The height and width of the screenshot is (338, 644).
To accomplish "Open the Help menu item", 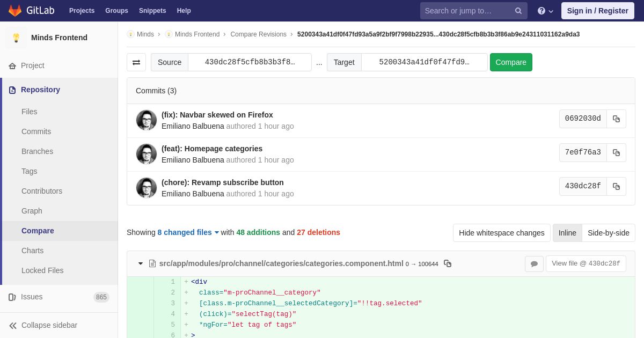I will 184,11.
